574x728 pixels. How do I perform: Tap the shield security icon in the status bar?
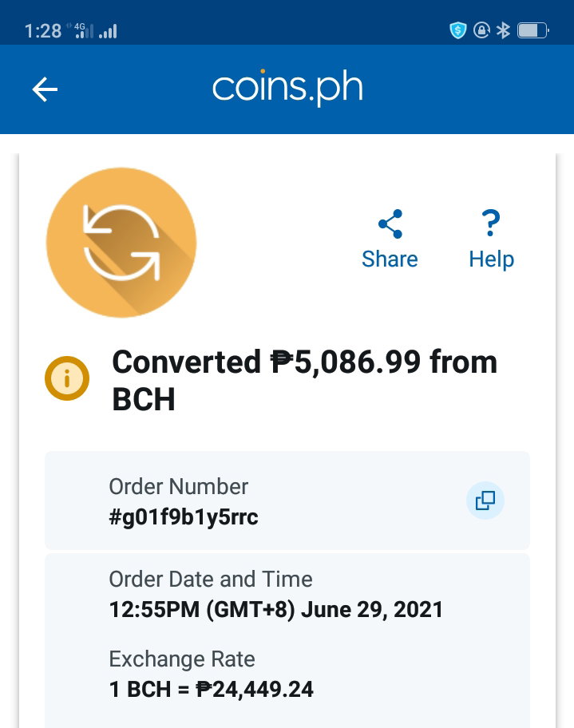(x=458, y=30)
